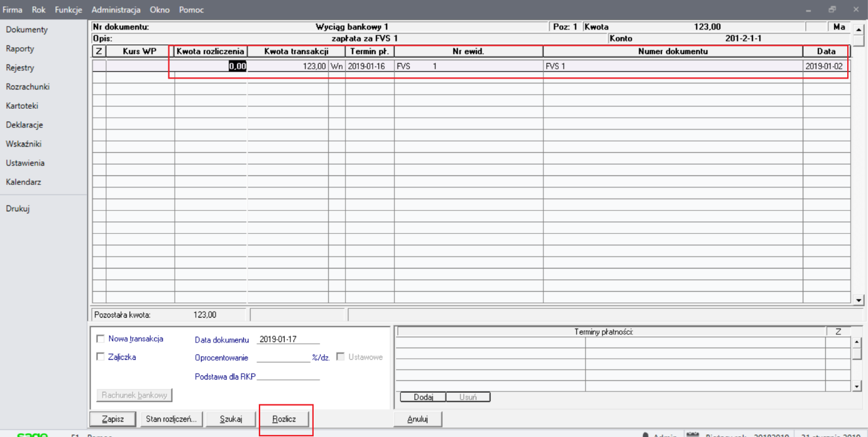Viewport: 868px width, 437px height.
Task: Click the Terminy płatności header
Action: tap(603, 331)
